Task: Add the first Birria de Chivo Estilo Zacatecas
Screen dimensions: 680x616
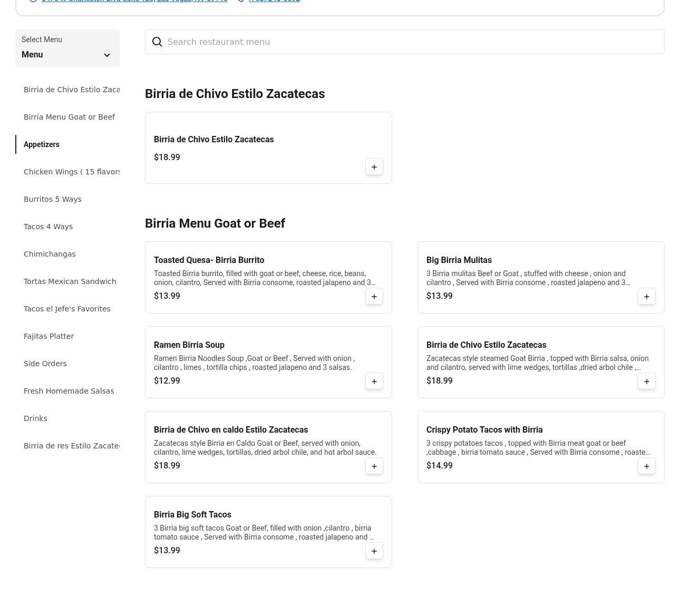Action: click(374, 167)
